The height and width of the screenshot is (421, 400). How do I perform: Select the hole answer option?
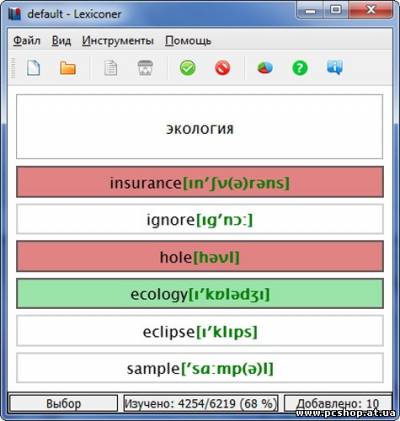[200, 256]
